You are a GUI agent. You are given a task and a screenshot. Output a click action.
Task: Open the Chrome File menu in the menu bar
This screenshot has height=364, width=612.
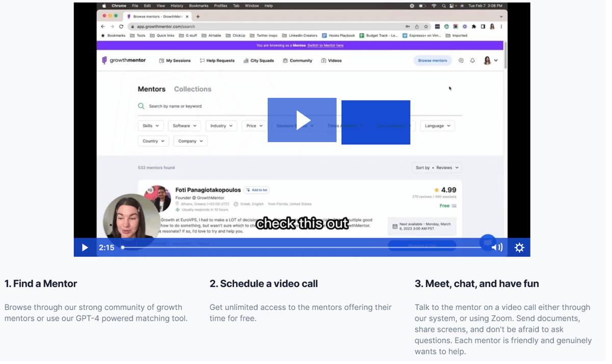136,6
